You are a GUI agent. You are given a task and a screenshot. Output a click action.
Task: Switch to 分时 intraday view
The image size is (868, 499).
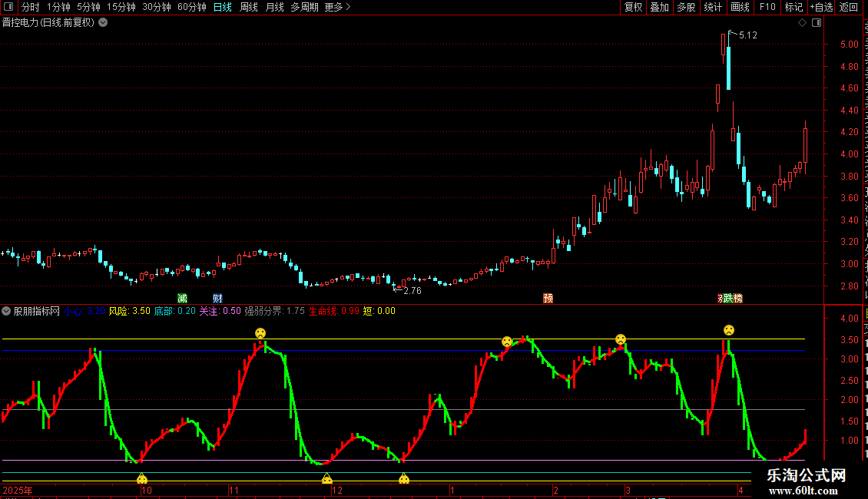pos(31,7)
